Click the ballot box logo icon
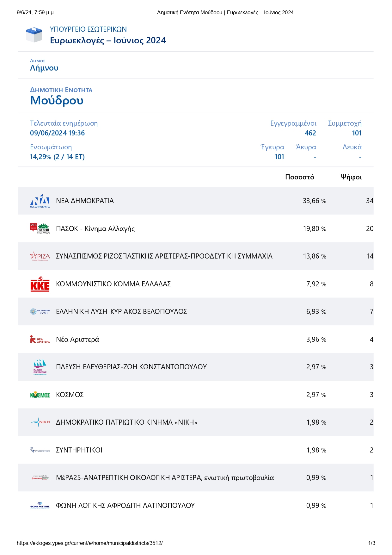This screenshot has height=555, width=392. pyautogui.click(x=34, y=35)
